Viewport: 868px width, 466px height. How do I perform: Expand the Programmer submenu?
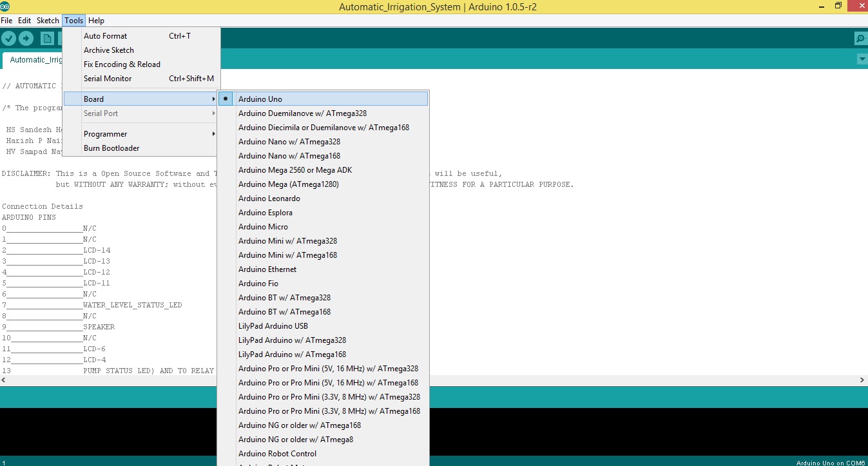(142, 134)
